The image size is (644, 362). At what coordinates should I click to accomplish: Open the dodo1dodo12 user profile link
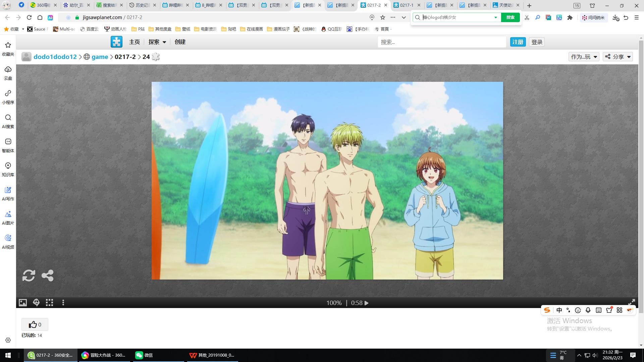(55, 57)
